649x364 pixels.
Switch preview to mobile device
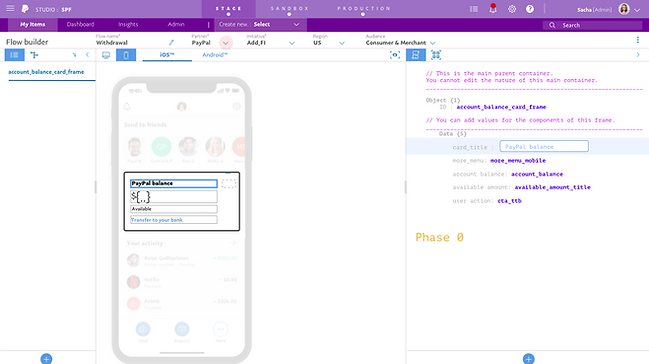126,55
